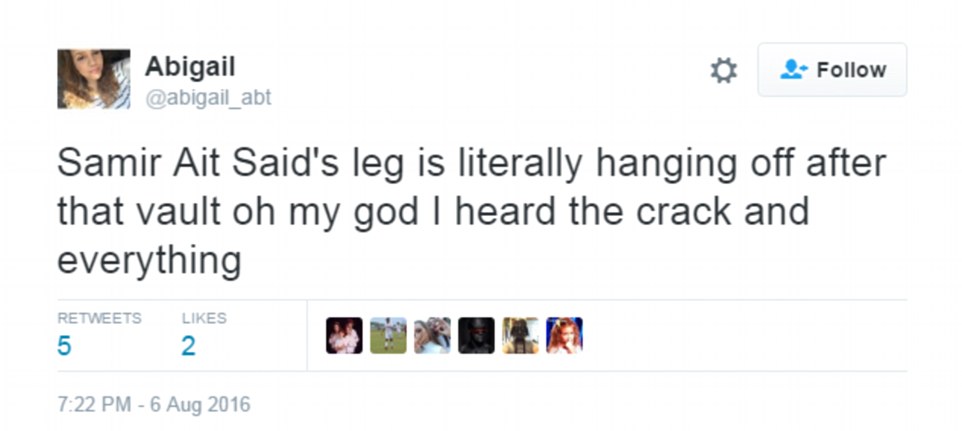
Task: Click the 6 Aug 2016 date
Action: tap(200, 405)
